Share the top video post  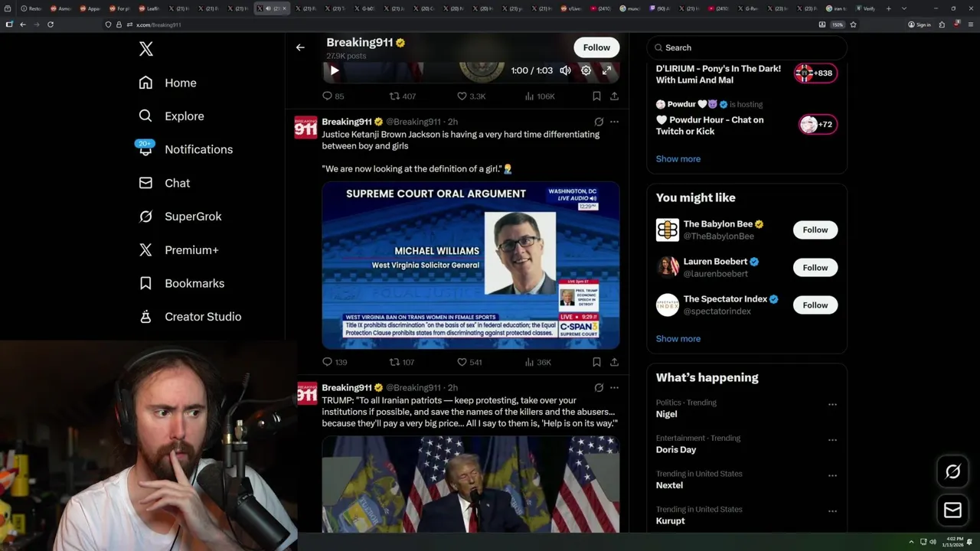point(614,96)
